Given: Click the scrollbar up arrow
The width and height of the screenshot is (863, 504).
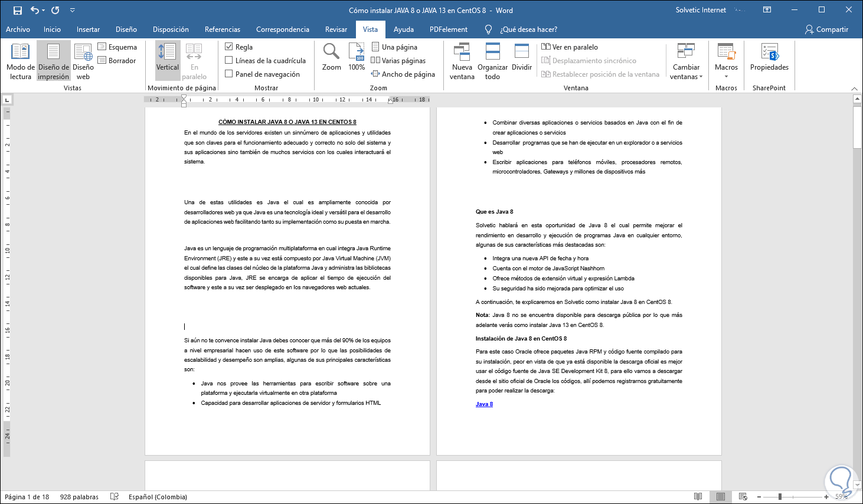Looking at the screenshot, I should (857, 99).
